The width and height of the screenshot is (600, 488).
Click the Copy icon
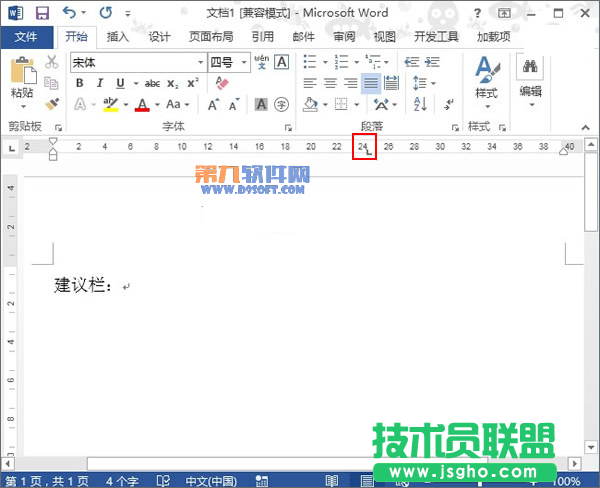point(51,83)
